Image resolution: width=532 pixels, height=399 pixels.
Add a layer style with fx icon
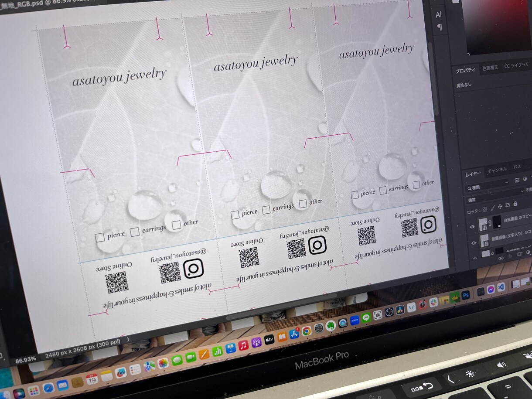tap(510, 256)
